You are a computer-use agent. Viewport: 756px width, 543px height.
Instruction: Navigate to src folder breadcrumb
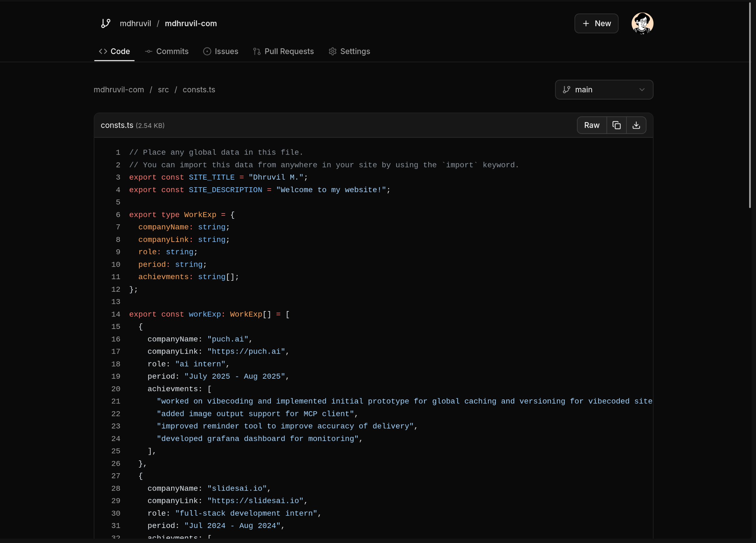tap(163, 90)
